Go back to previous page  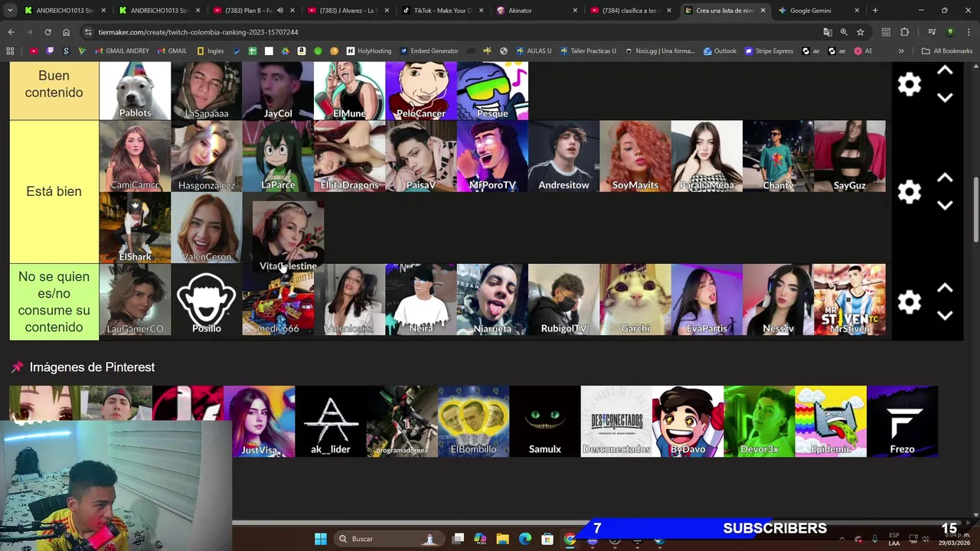point(11,32)
